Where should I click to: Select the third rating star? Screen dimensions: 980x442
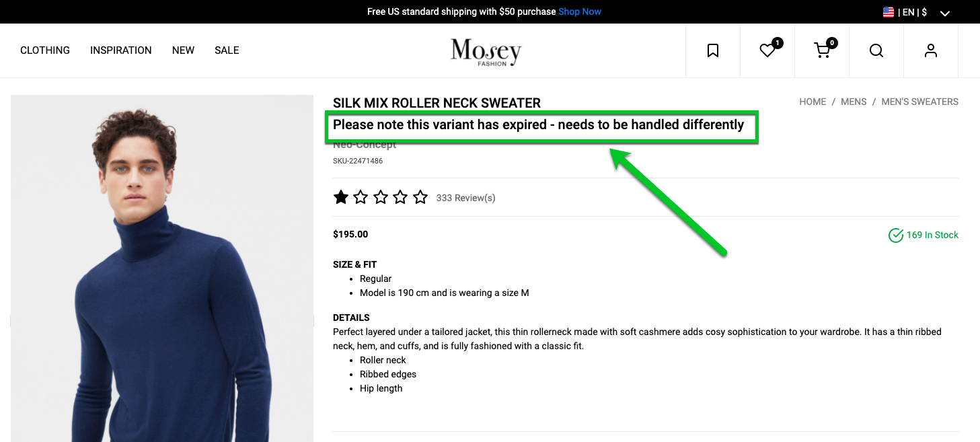[x=381, y=197]
